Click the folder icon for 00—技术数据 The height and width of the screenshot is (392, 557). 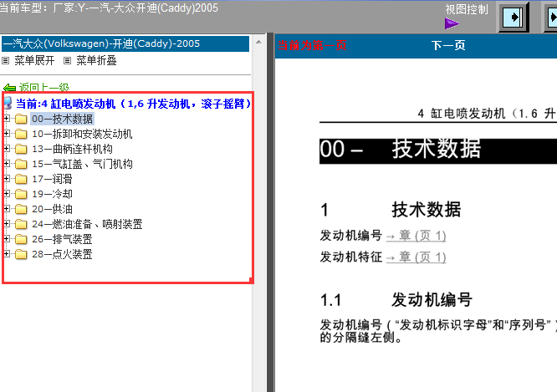(x=21, y=119)
